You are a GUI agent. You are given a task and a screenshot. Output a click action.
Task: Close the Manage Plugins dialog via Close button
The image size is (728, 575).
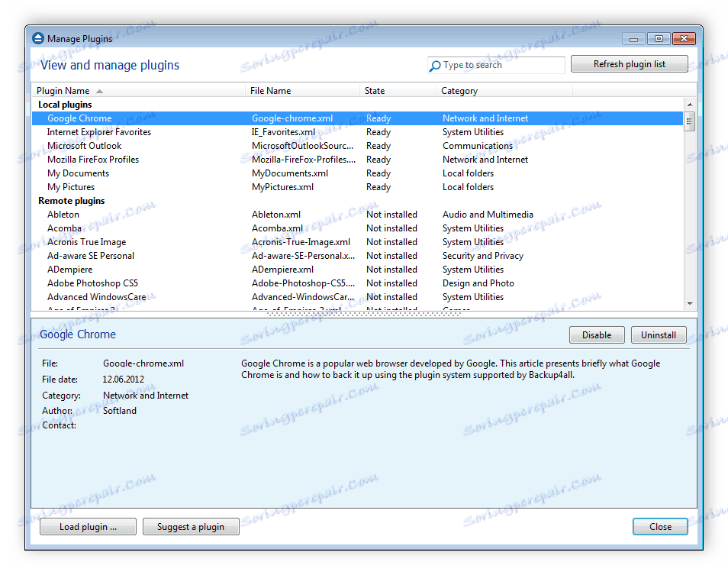click(660, 527)
